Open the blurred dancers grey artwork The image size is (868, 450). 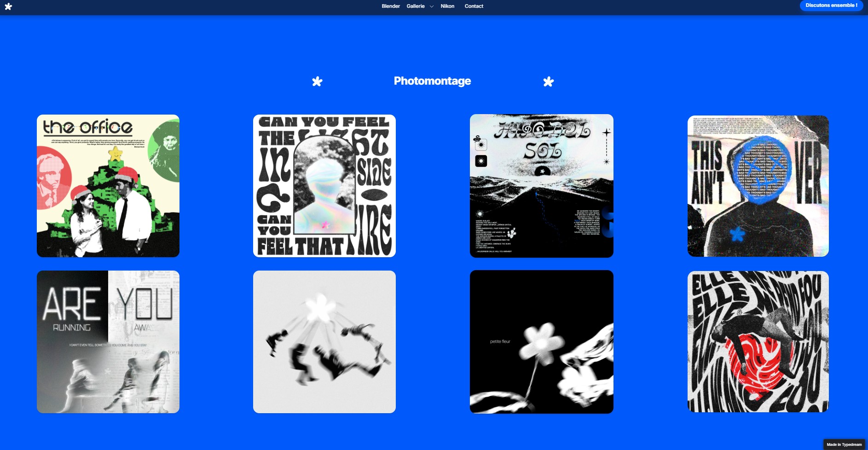tap(324, 342)
